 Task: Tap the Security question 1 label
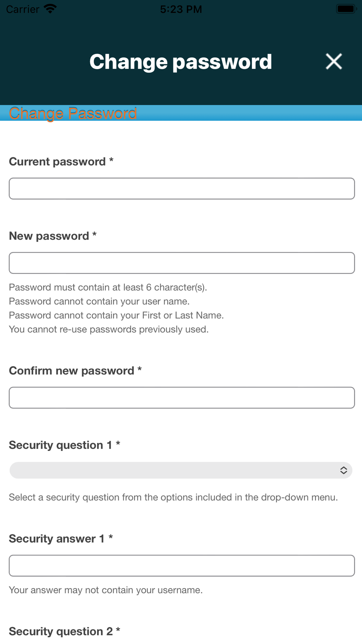point(64,445)
